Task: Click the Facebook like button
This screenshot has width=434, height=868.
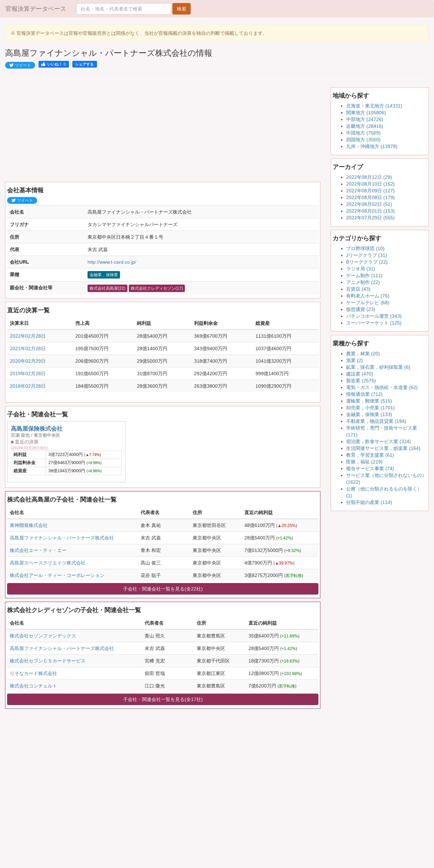Action: click(x=54, y=64)
